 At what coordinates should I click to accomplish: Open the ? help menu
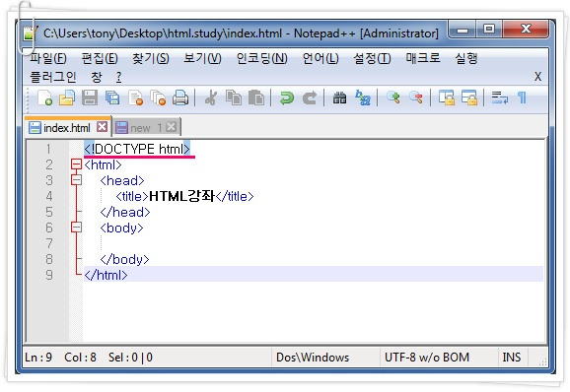tap(119, 77)
